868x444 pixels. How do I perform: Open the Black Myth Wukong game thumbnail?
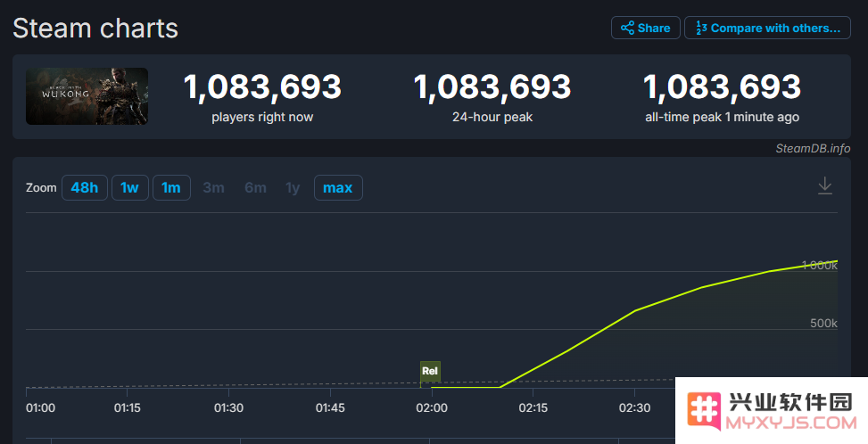tap(87, 96)
